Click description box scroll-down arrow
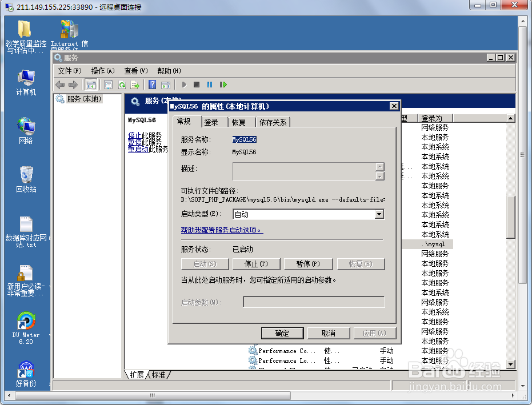The height and width of the screenshot is (405, 532). point(380,176)
